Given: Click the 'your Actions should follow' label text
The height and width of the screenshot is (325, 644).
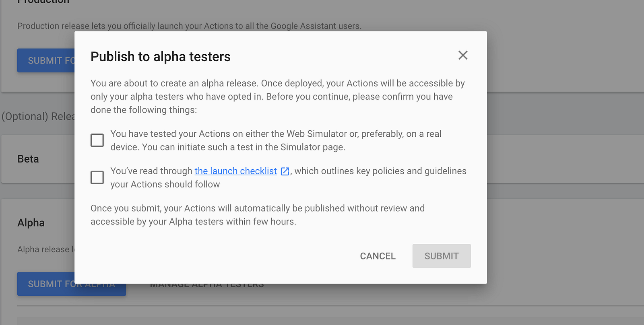Looking at the screenshot, I should click(165, 184).
